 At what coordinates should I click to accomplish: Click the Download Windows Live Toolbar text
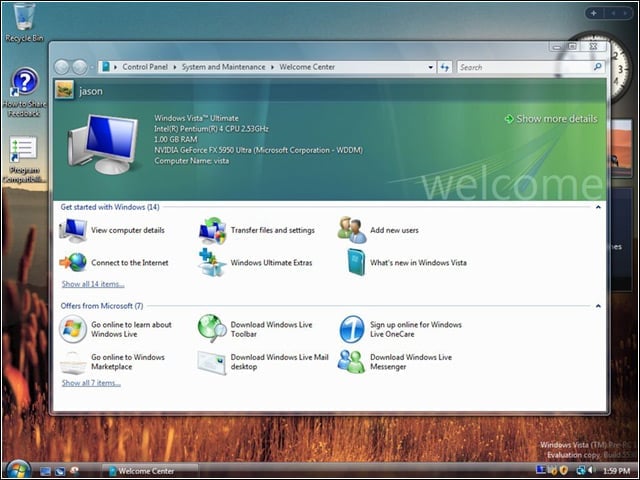[271, 329]
